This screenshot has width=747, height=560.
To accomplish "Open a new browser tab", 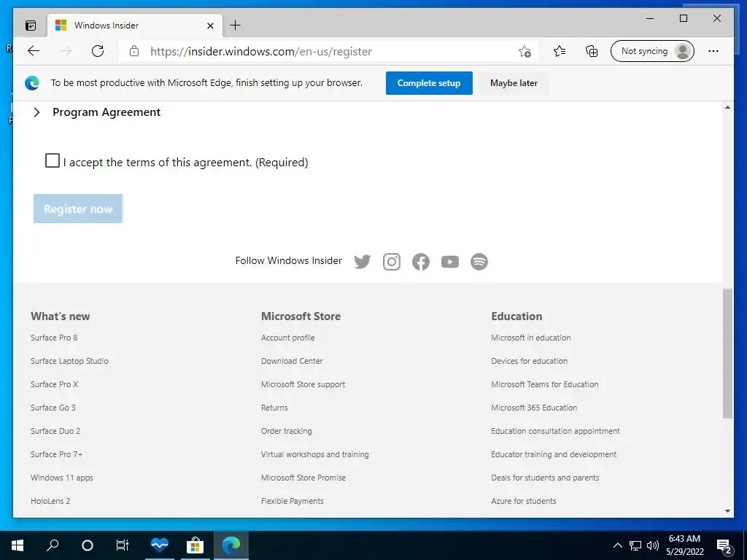I will point(235,26).
